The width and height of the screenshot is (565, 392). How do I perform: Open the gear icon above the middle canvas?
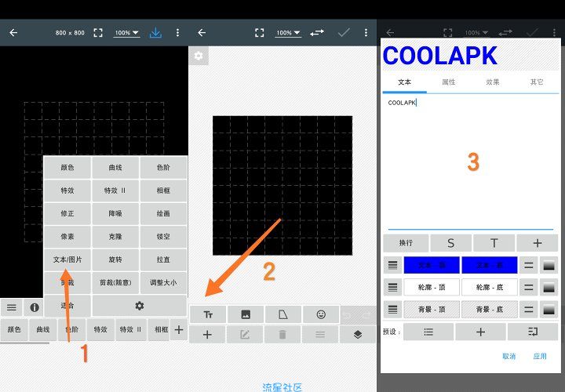coord(199,56)
